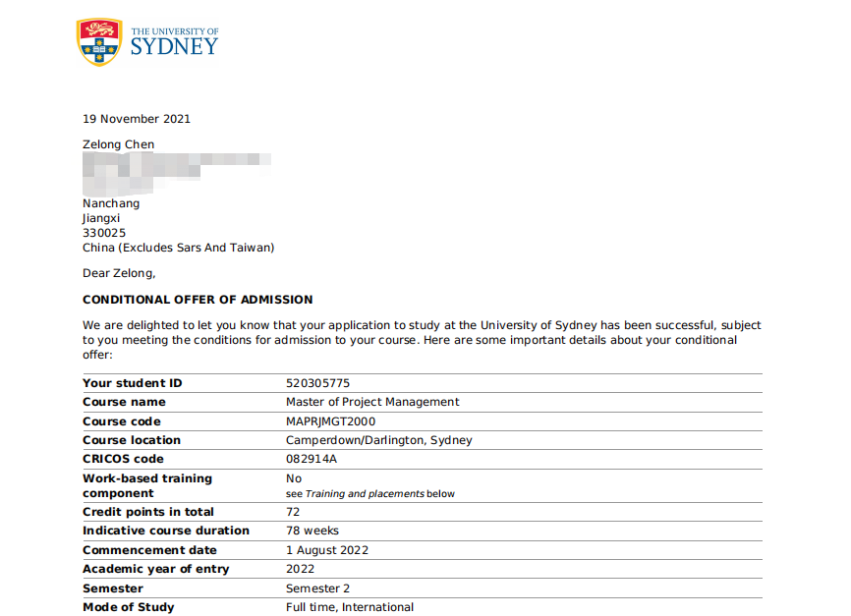Click the Dear Zelong salutation line
Viewport: 851px width, 616px height.
click(x=119, y=273)
